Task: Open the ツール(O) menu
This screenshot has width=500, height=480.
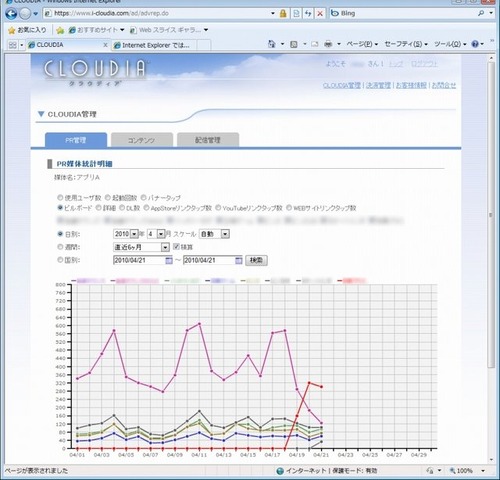Action: pos(450,44)
